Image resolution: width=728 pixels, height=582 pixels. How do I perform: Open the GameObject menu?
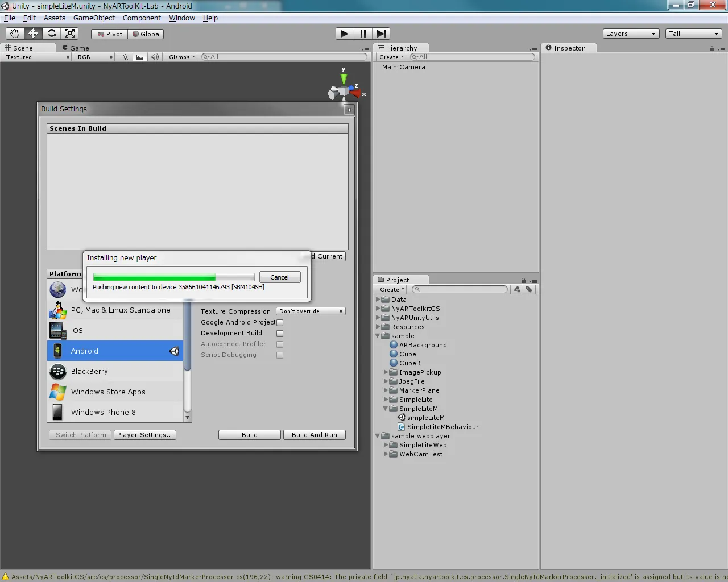pos(94,18)
